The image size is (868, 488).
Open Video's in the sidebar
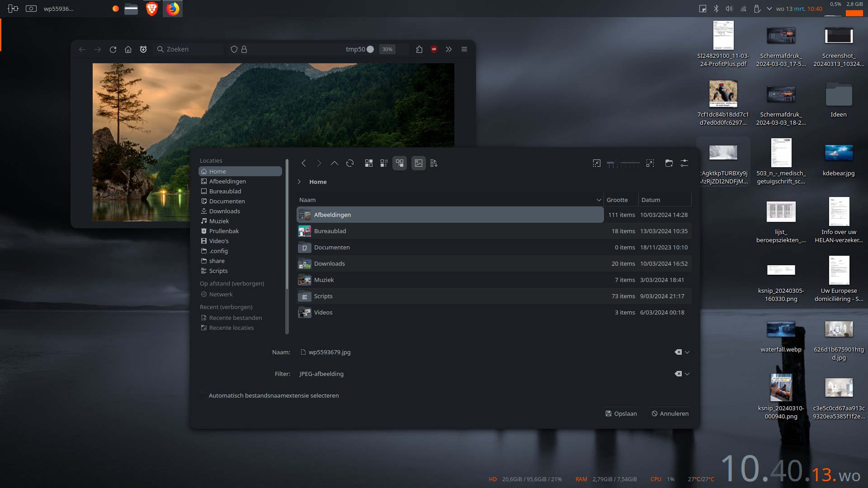(x=240, y=241)
